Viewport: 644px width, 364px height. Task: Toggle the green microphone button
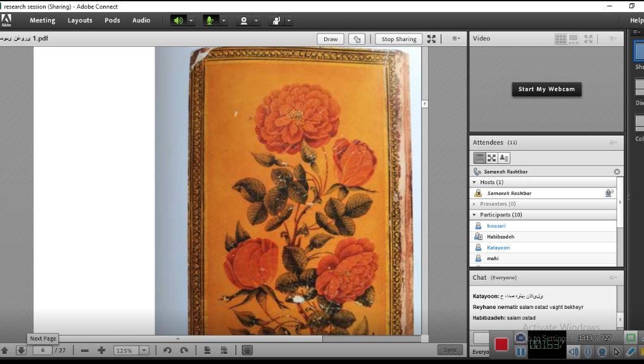(211, 20)
